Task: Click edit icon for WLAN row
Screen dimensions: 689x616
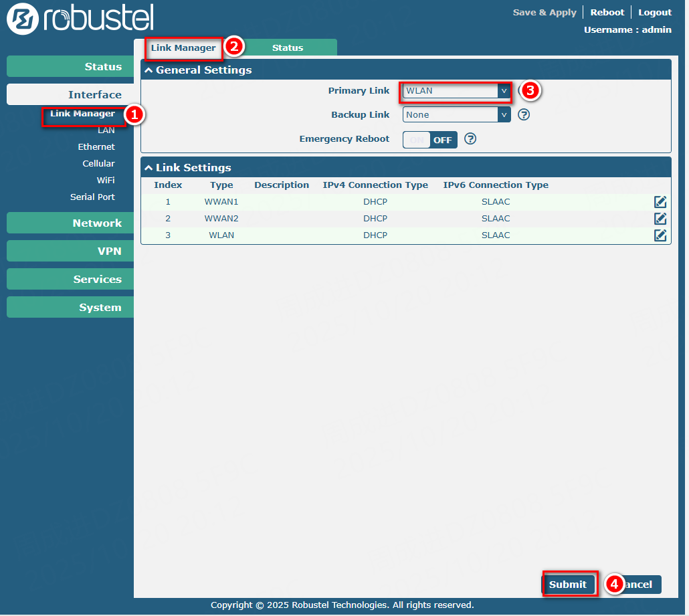Action: [x=660, y=235]
